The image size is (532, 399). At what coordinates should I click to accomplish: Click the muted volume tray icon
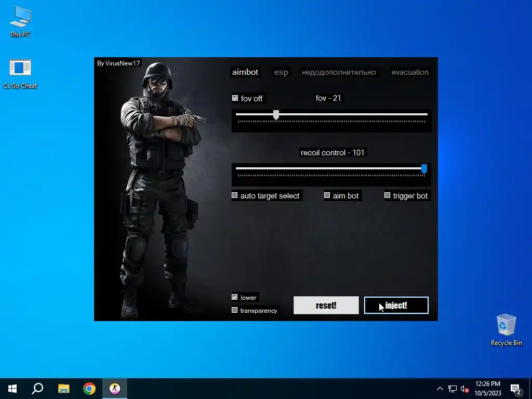click(464, 389)
